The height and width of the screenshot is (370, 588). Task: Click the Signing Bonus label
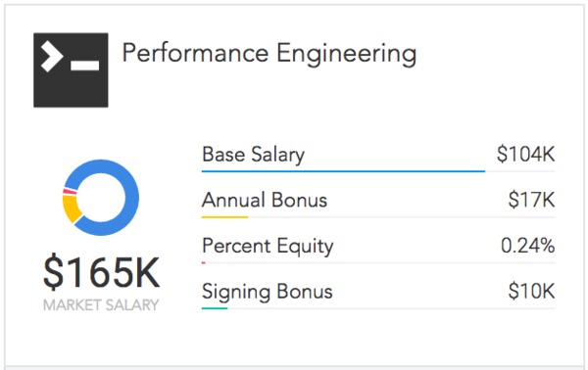click(x=267, y=292)
